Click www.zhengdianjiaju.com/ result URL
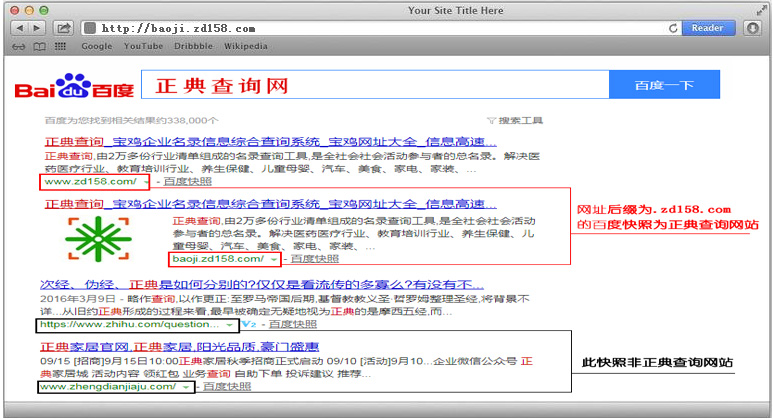Viewport: 773px width, 420px height. coord(108,387)
